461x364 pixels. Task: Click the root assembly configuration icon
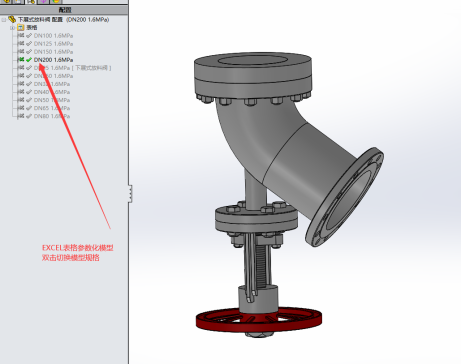tap(12, 19)
